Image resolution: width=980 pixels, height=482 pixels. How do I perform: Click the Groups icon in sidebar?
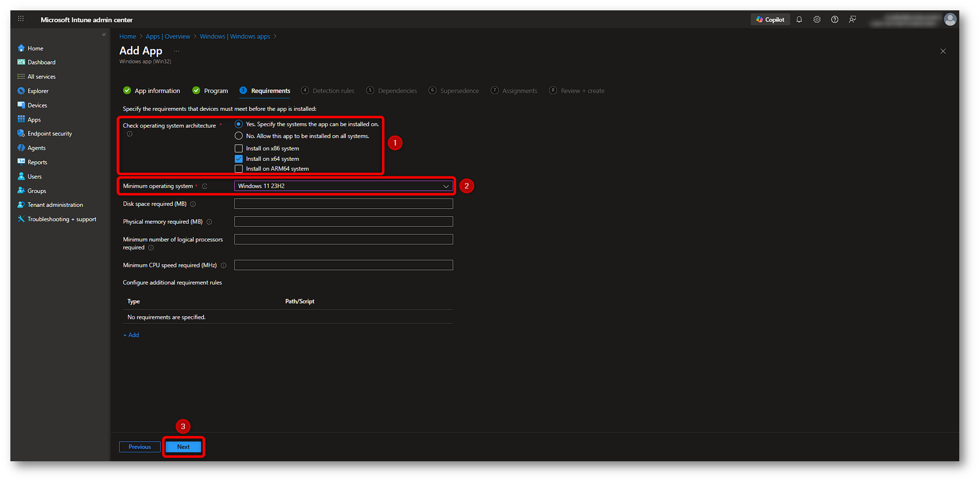tap(21, 190)
